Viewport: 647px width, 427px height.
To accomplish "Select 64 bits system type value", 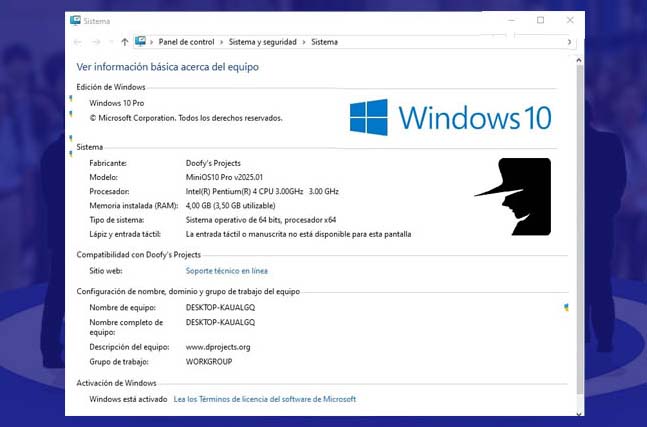I will tap(261, 219).
